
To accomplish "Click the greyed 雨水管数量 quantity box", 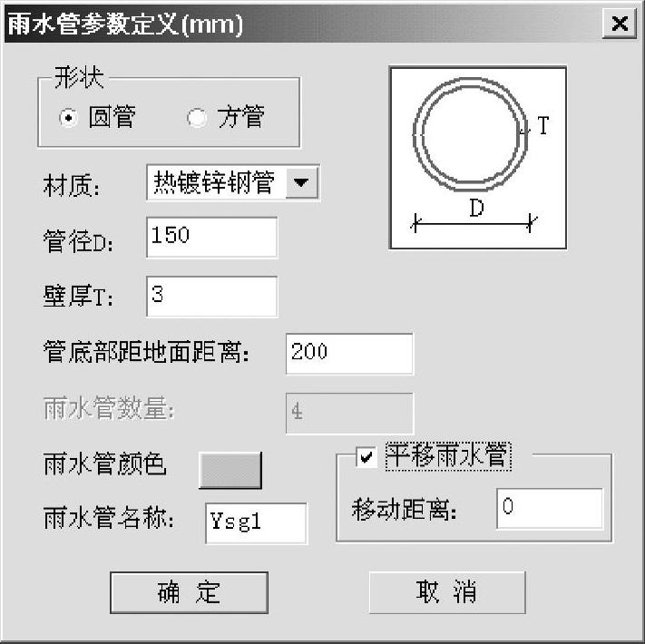I will 349,413.
